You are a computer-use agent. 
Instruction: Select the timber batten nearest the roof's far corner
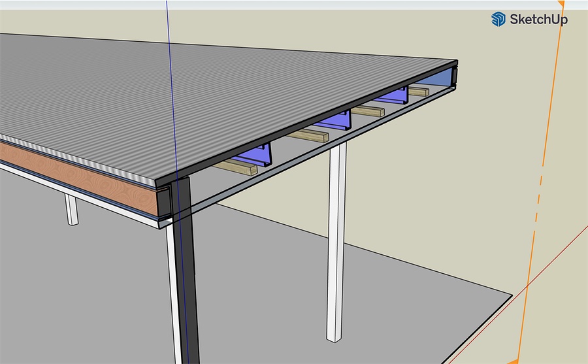click(419, 91)
